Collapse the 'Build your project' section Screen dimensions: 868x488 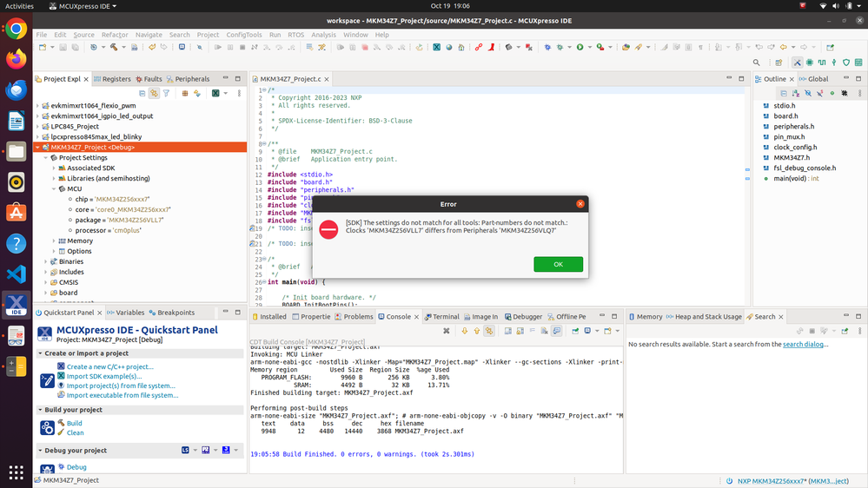[40, 410]
